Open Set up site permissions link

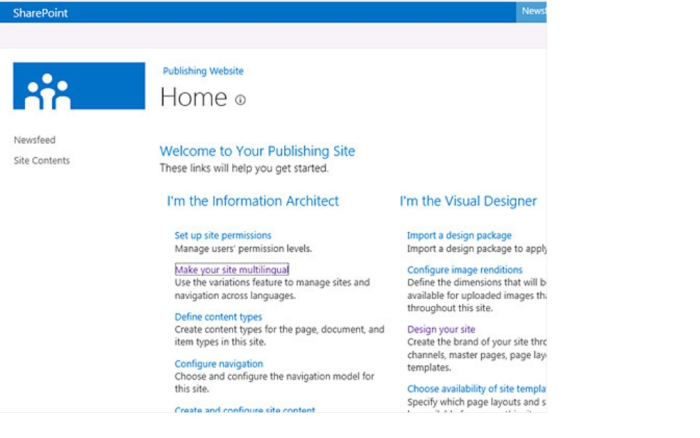pyautogui.click(x=223, y=235)
